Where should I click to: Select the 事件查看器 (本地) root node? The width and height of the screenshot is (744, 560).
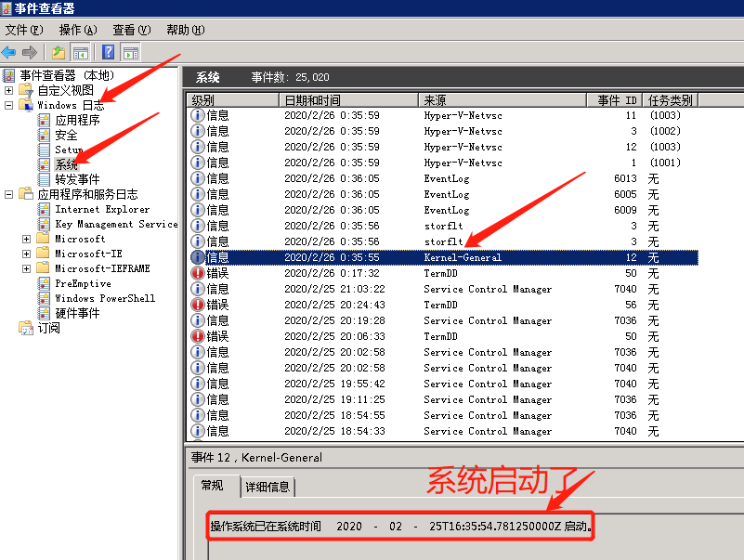67,75
